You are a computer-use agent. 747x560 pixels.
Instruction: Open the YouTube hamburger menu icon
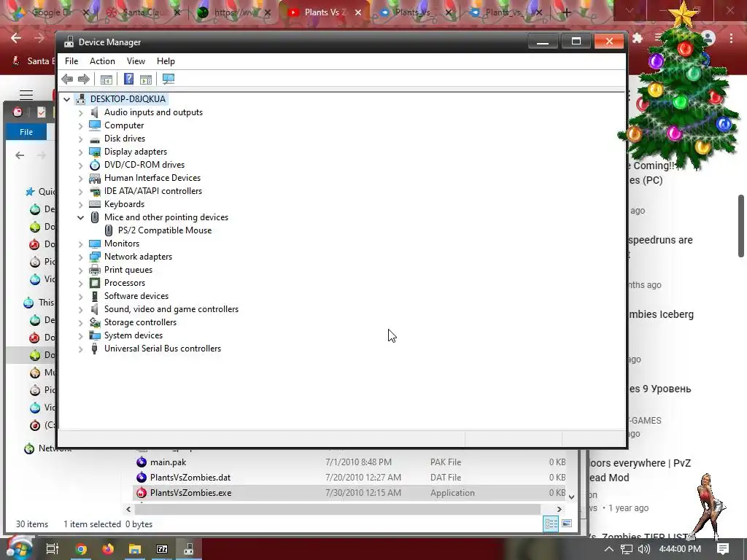click(26, 96)
